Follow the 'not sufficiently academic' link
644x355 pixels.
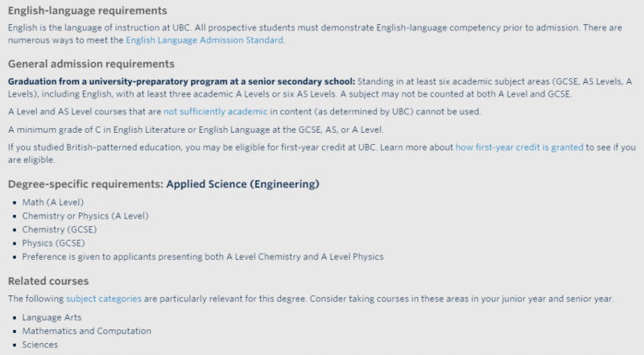click(x=215, y=112)
